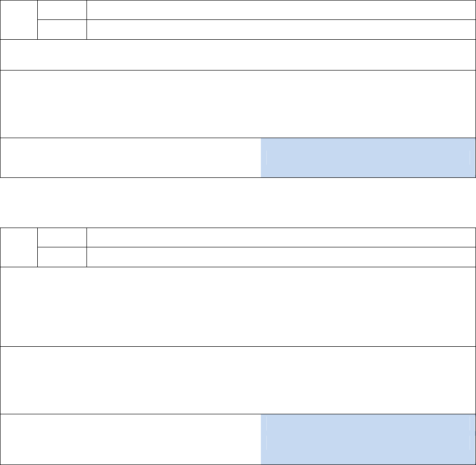Select the lower table's narrow top-left cell
This screenshot has height=465, width=476.
point(19,247)
